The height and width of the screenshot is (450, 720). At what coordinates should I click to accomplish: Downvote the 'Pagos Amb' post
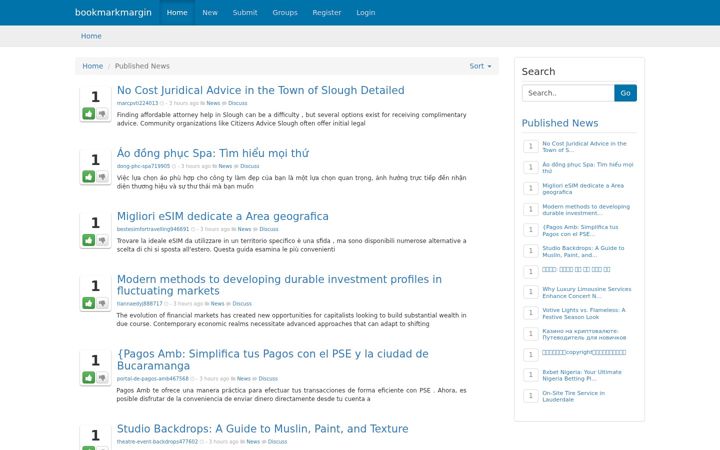[x=102, y=377]
